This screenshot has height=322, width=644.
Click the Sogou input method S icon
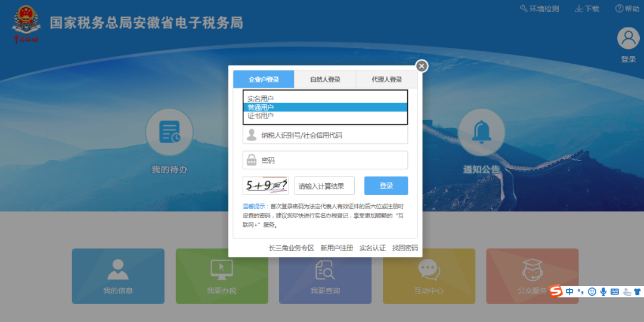coord(556,292)
